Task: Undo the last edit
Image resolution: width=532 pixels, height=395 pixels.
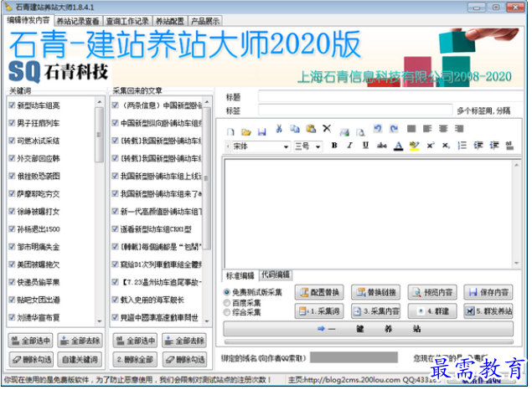Action: coord(378,128)
